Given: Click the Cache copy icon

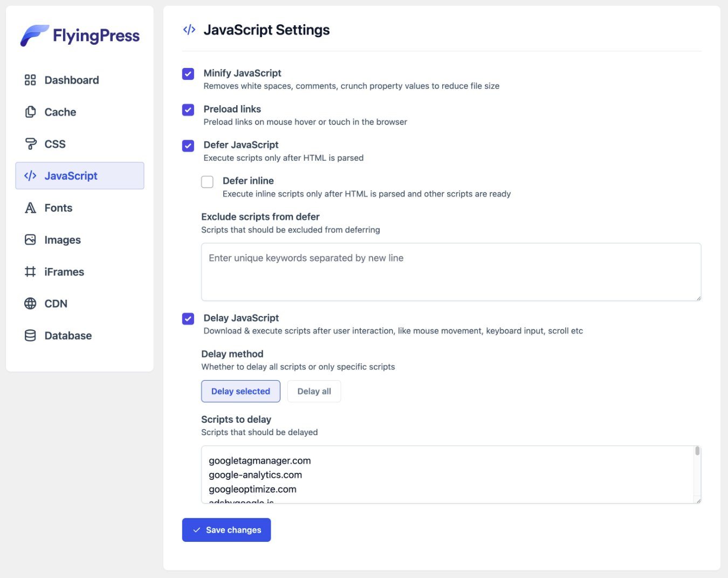Looking at the screenshot, I should coord(30,112).
